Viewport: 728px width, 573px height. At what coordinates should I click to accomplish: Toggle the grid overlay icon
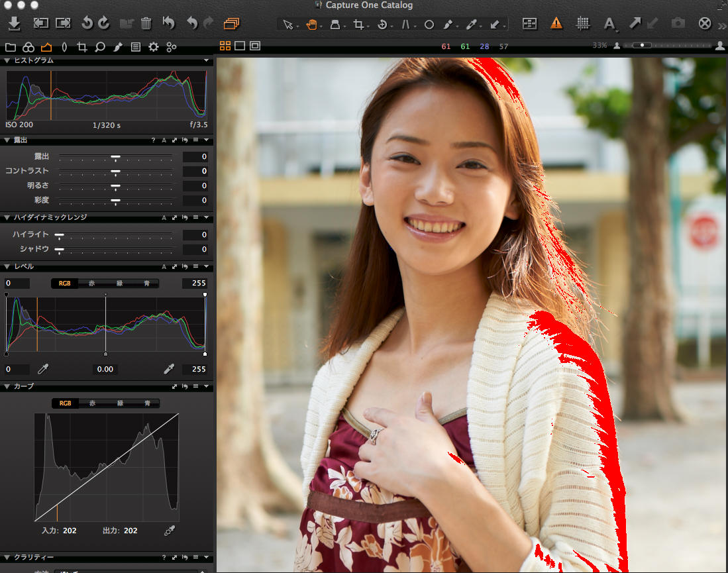pos(583,23)
